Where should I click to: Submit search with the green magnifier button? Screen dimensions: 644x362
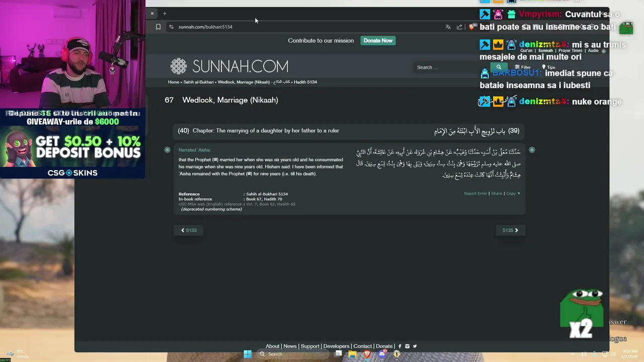[499, 67]
